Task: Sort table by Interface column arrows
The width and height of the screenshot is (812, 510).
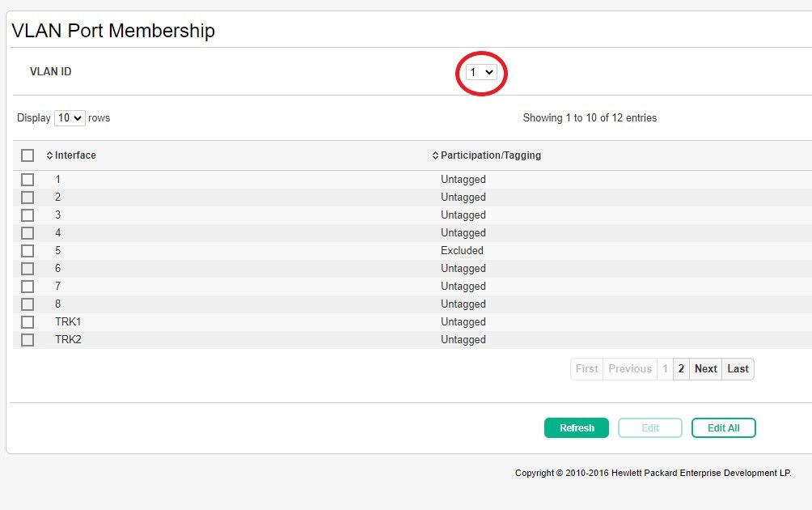Action: point(49,155)
